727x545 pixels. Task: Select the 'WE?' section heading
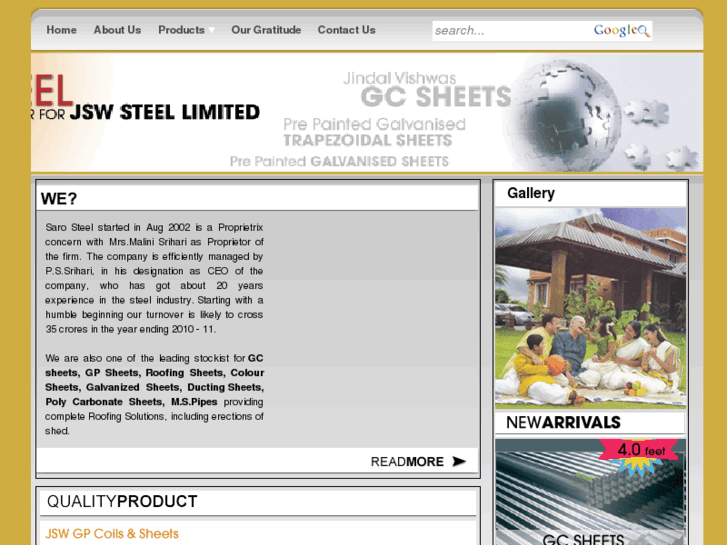click(x=59, y=199)
